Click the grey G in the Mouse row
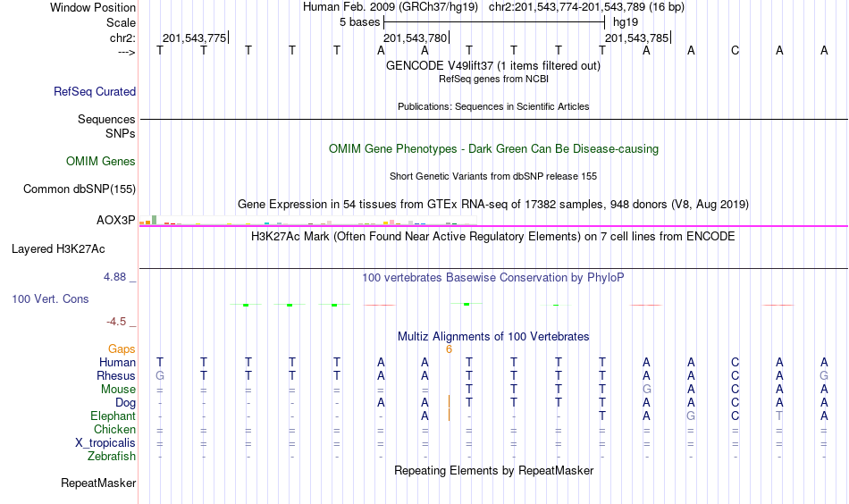849x504 pixels. [x=646, y=390]
